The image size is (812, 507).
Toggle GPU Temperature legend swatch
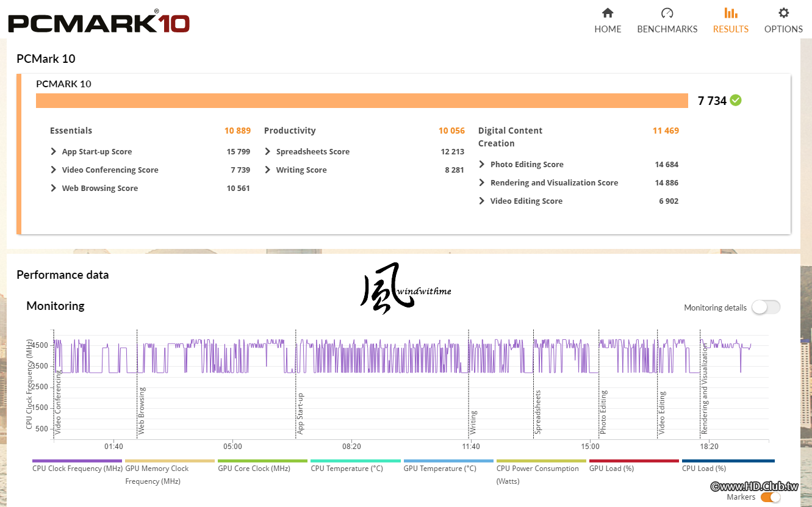[x=448, y=461]
